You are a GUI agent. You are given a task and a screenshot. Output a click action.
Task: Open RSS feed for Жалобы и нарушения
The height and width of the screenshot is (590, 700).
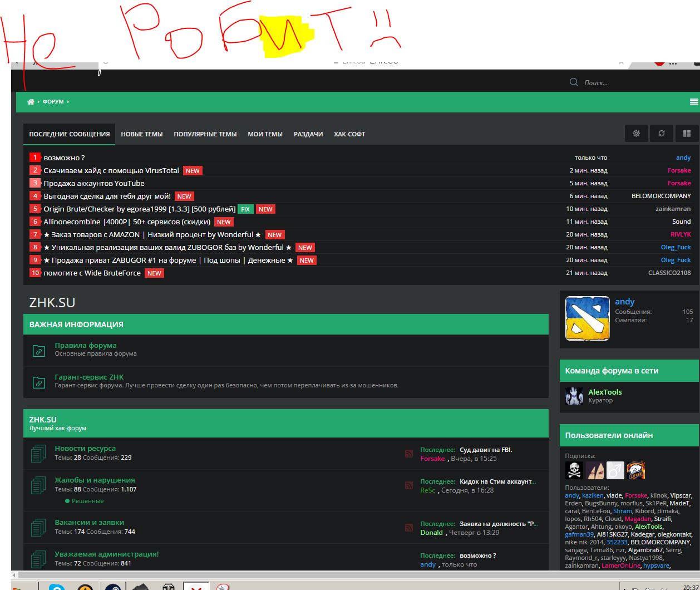tap(409, 485)
